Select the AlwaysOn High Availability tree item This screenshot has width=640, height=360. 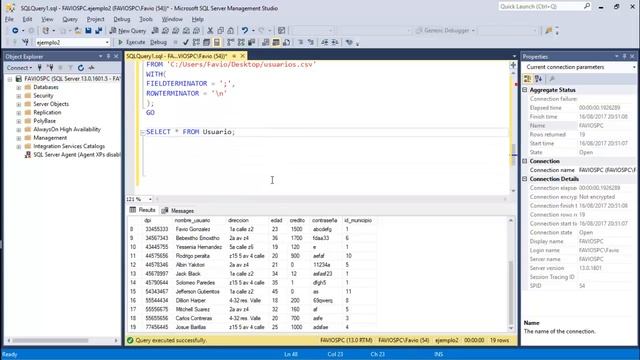[x=67, y=129]
